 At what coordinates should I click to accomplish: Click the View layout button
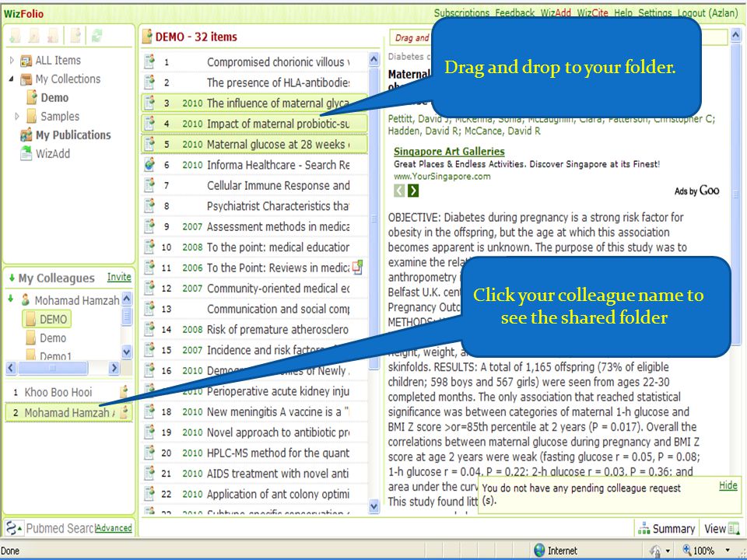[x=721, y=529]
